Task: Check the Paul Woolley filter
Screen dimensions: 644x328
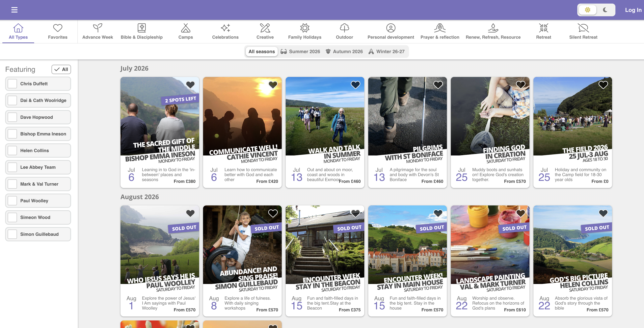Action: (38, 201)
